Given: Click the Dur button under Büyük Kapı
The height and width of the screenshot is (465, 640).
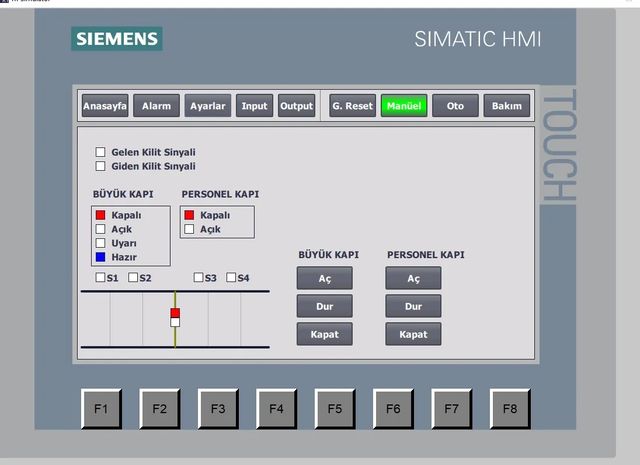Looking at the screenshot, I should pyautogui.click(x=324, y=306).
